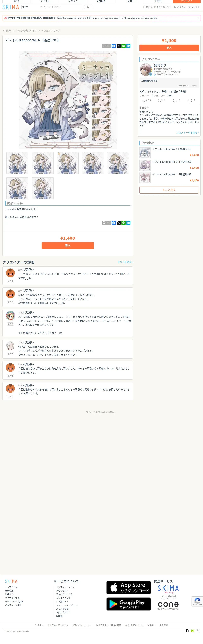
Task: Open the すべて category dropdown
Action: [x=32, y=7]
